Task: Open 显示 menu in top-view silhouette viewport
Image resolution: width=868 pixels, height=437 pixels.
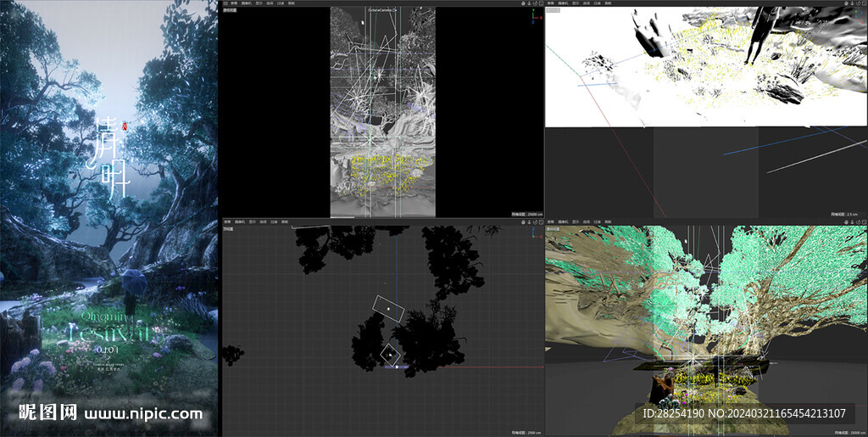Action: pos(252,221)
